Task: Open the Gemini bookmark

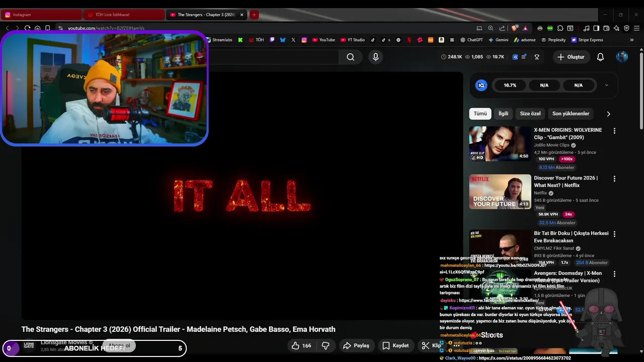Action: (498, 40)
